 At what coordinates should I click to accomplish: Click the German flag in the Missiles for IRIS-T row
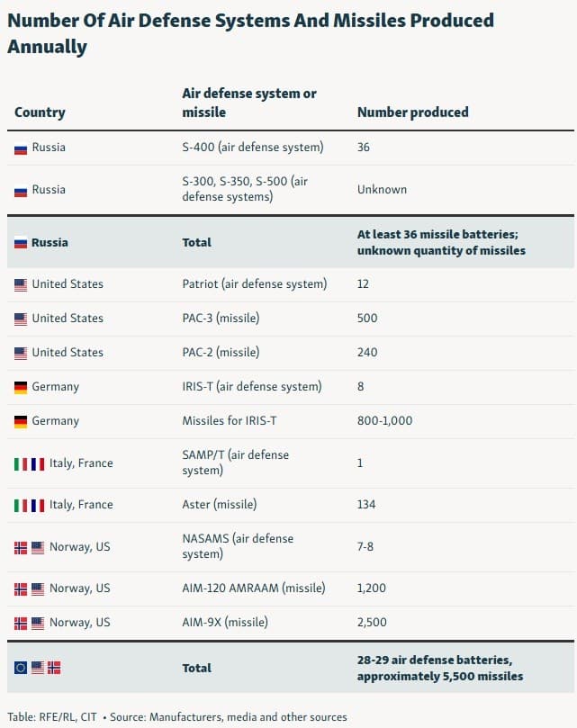pos(21,421)
